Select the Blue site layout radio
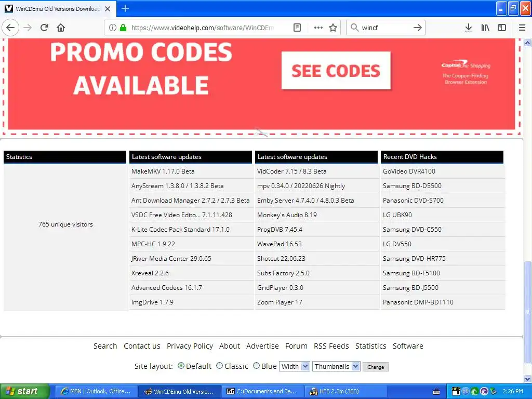The width and height of the screenshot is (532, 399). [257, 366]
